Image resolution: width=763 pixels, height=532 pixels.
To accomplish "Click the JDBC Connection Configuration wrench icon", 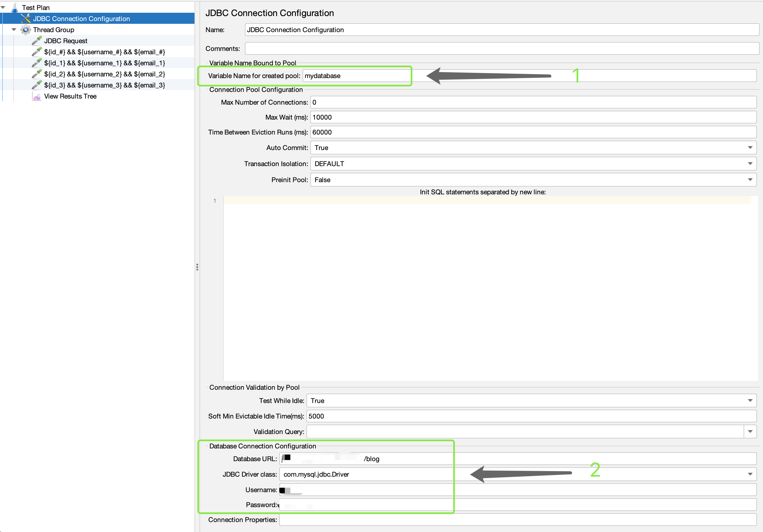I will [x=25, y=19].
